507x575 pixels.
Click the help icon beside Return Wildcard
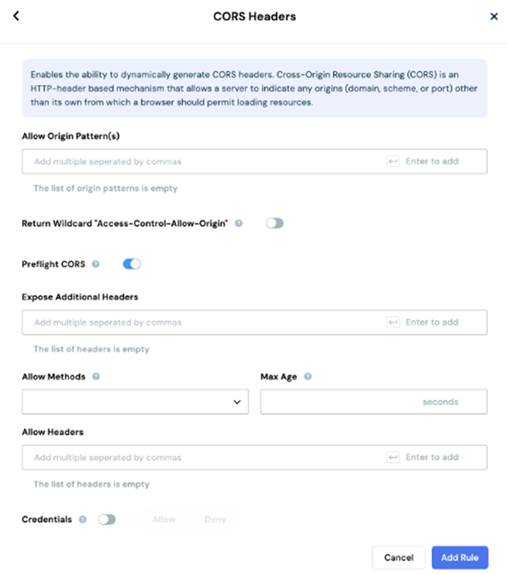coord(239,223)
